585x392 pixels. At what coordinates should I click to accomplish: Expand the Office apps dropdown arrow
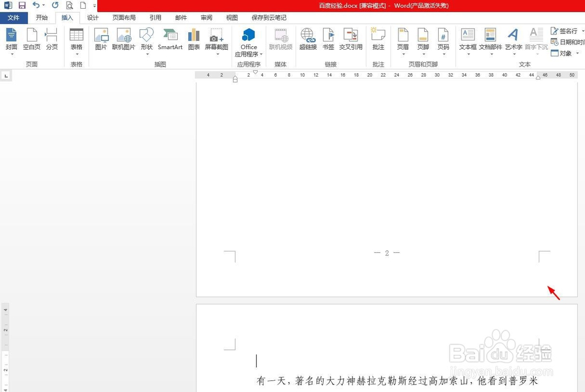pyautogui.click(x=261, y=54)
